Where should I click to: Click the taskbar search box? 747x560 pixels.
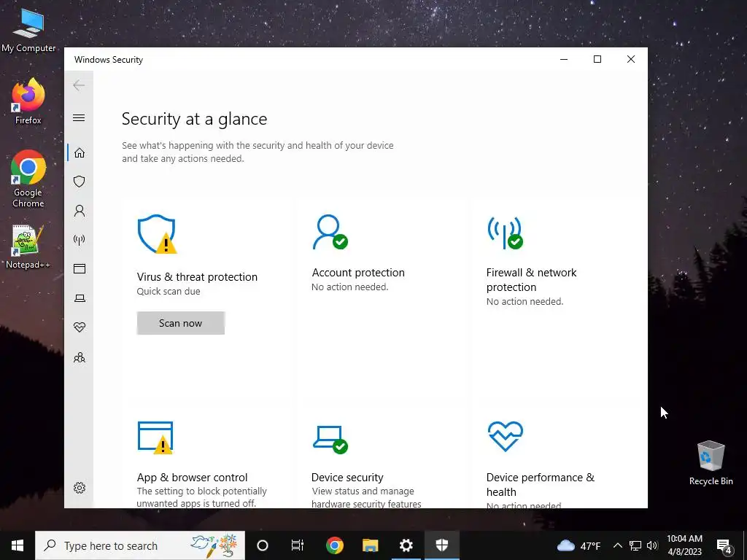[140, 545]
